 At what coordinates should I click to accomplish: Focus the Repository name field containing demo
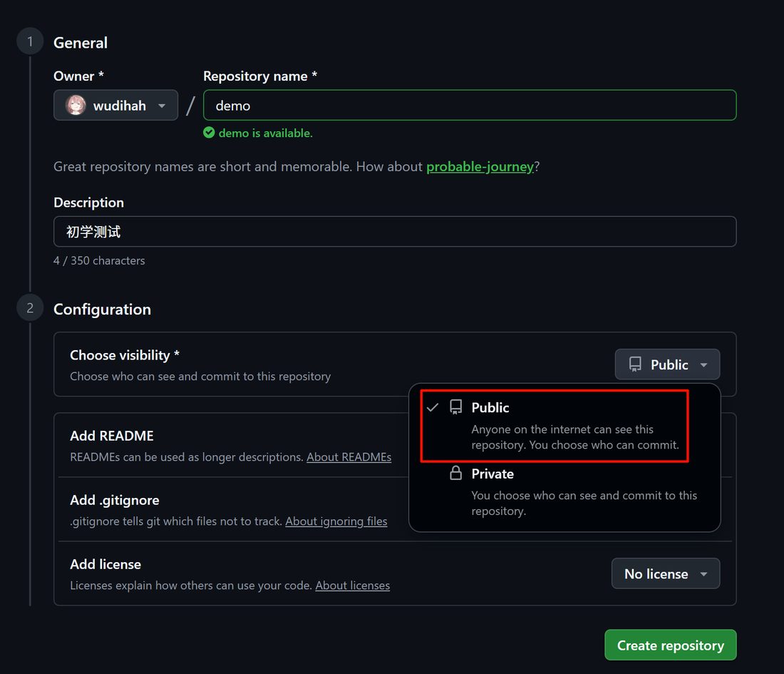(x=470, y=105)
